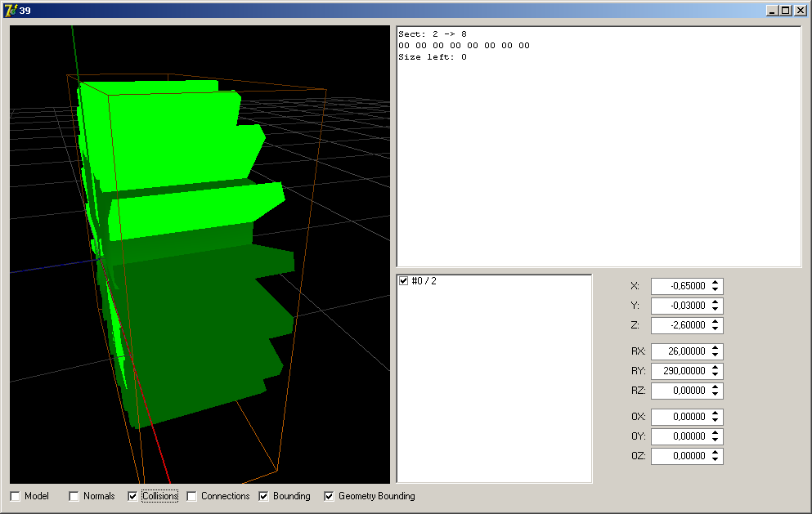Uncheck the Collisions checkbox
The width and height of the screenshot is (812, 514).
pyautogui.click(x=133, y=496)
